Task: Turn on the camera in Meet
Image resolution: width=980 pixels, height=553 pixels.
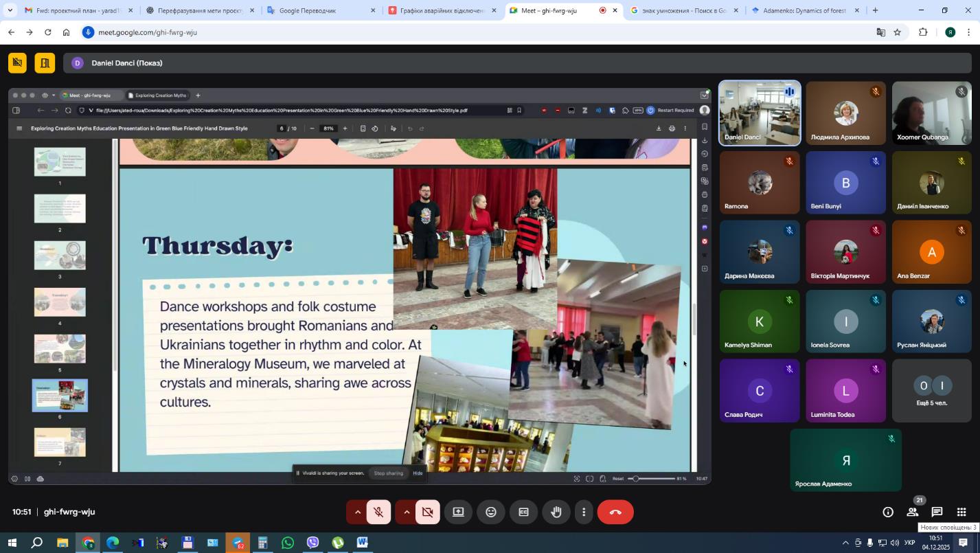Action: click(427, 512)
